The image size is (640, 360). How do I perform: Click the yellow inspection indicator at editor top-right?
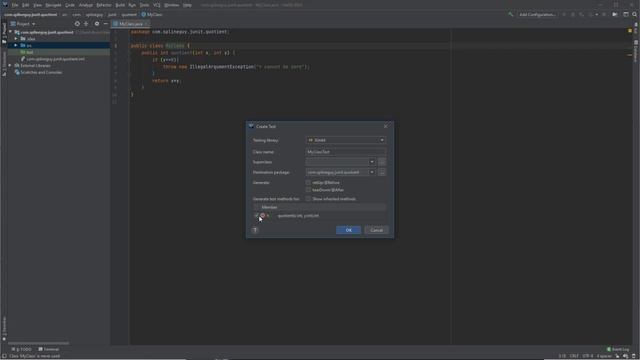click(630, 31)
